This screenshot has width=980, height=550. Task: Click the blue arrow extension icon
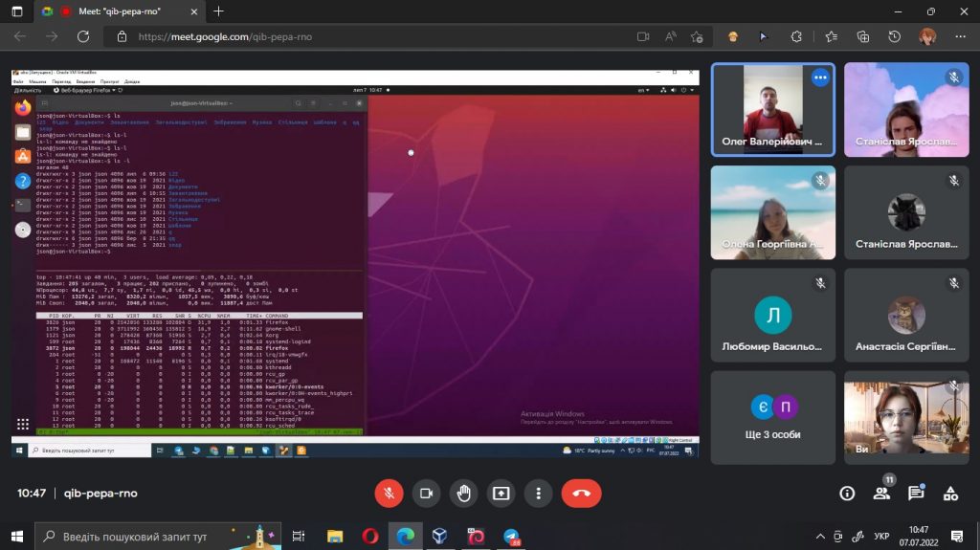coord(763,37)
